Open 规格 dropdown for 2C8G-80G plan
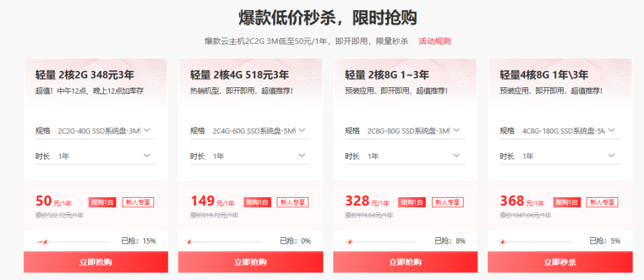 tap(405, 131)
